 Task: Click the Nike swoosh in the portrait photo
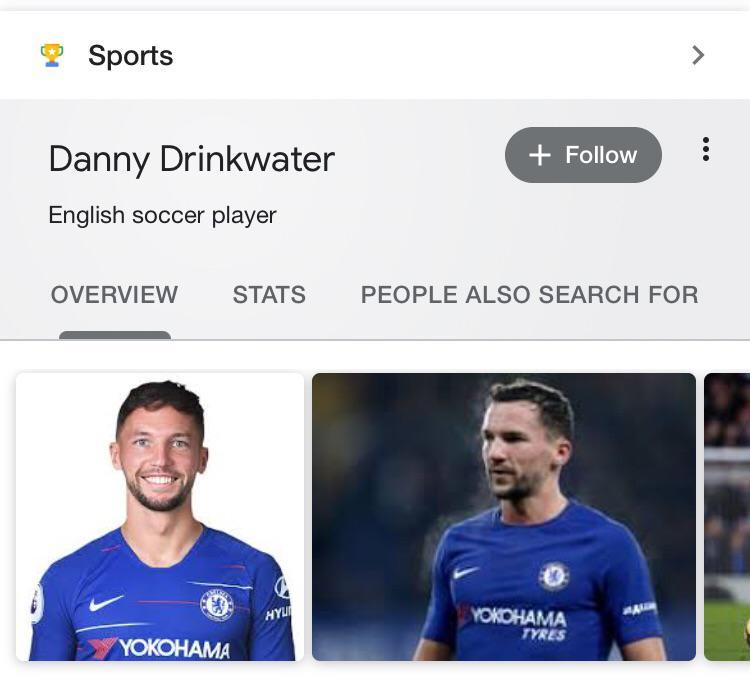tap(106, 603)
